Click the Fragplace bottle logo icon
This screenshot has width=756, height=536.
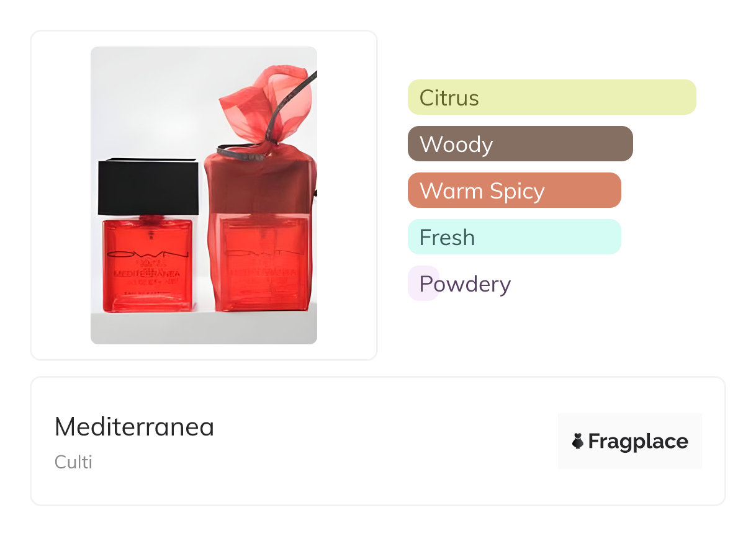[x=578, y=441]
